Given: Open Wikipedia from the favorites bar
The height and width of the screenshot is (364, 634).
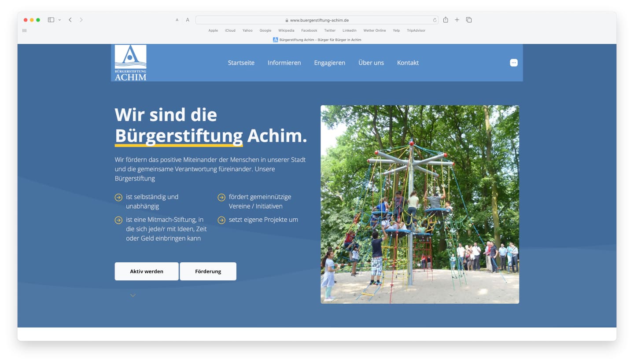Looking at the screenshot, I should click(286, 30).
